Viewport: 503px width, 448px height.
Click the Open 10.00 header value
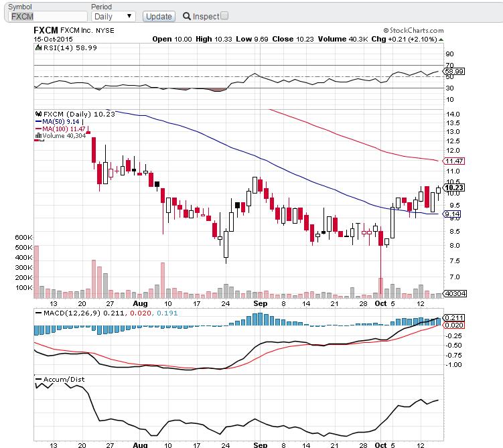coord(172,39)
